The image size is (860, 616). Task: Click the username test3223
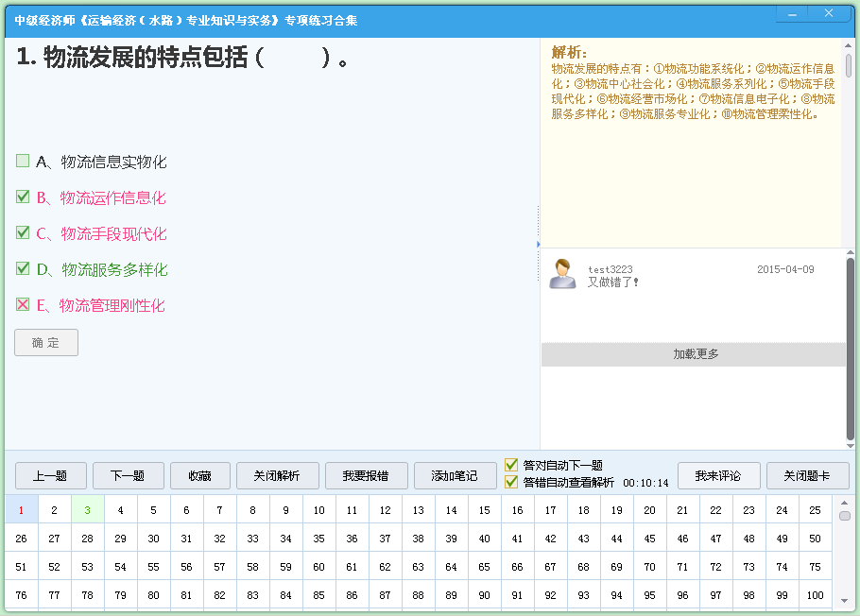point(611,269)
